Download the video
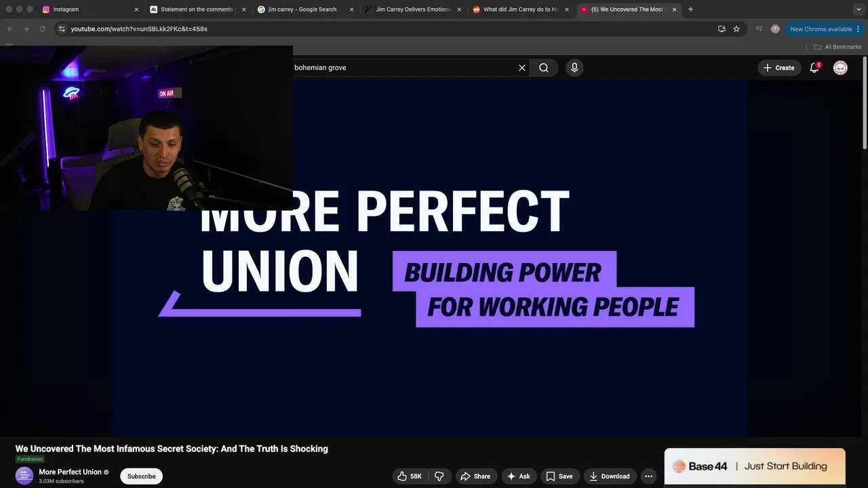 click(x=609, y=476)
